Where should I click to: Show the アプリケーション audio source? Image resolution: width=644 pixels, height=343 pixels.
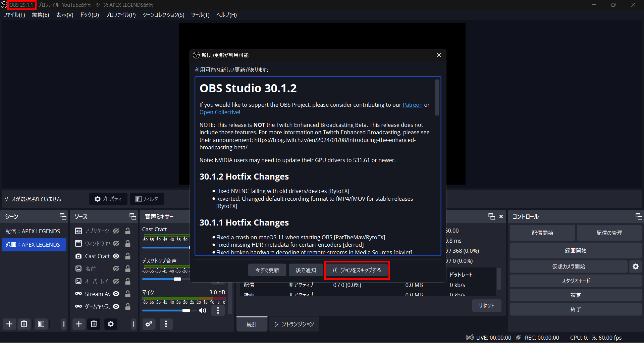[116, 231]
